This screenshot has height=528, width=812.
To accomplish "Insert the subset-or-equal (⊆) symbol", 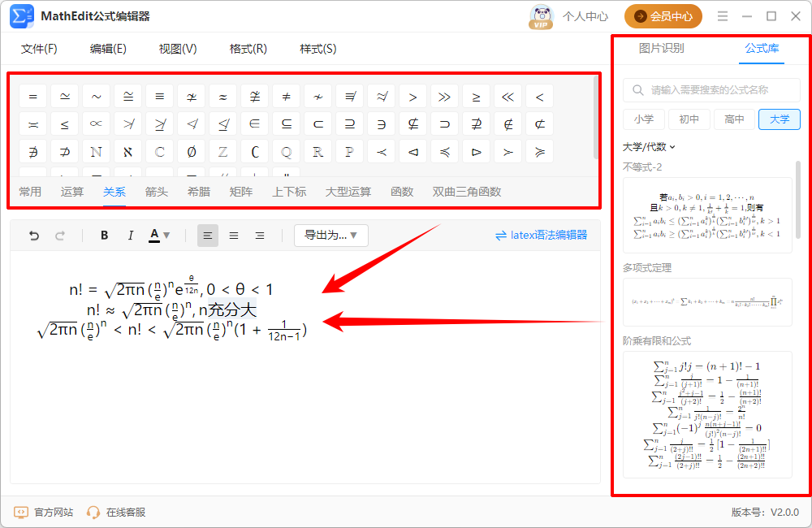I will click(x=286, y=124).
